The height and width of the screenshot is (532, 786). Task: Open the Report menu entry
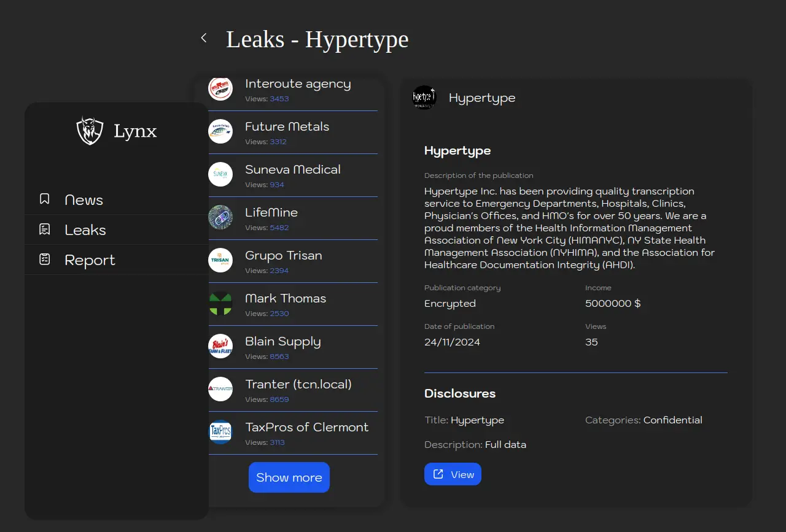pyautogui.click(x=90, y=260)
